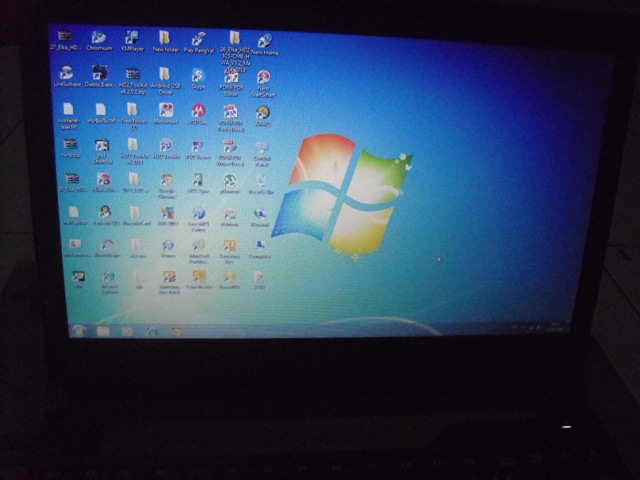Open the Nero Home shortcut

coord(264,45)
